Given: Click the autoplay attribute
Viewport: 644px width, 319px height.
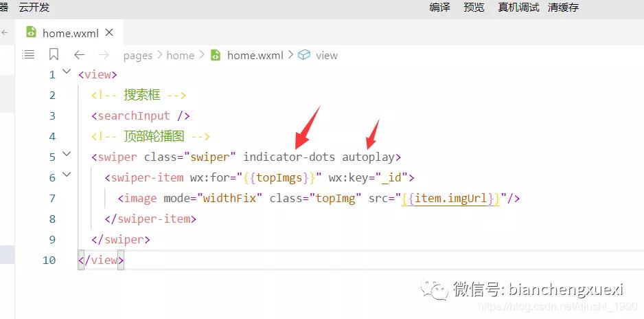Looking at the screenshot, I should pyautogui.click(x=369, y=157).
